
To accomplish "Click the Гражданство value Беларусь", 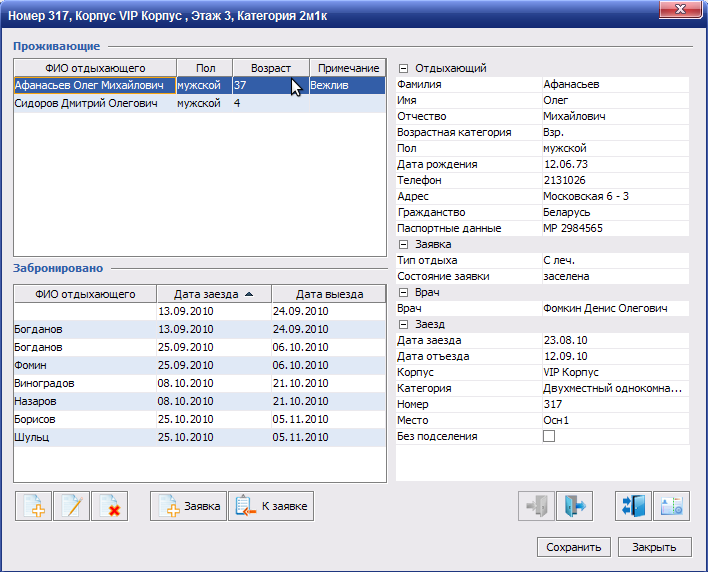I will (616, 212).
